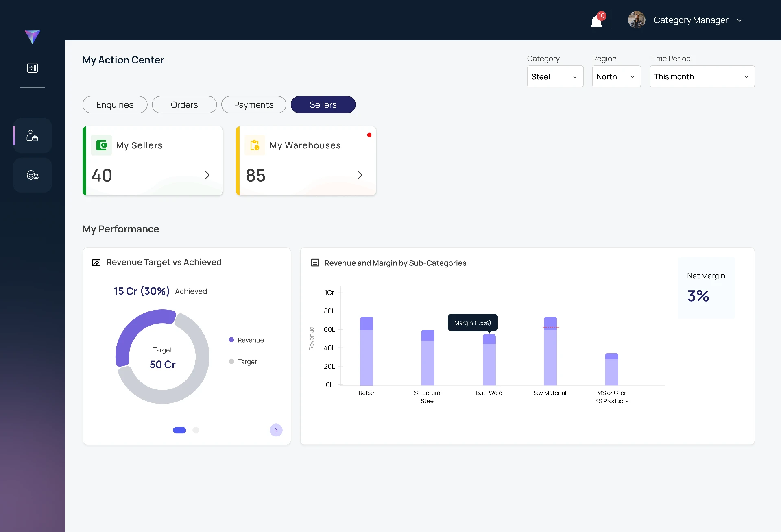Select the first carousel page indicator
This screenshot has height=532, width=781.
179,430
